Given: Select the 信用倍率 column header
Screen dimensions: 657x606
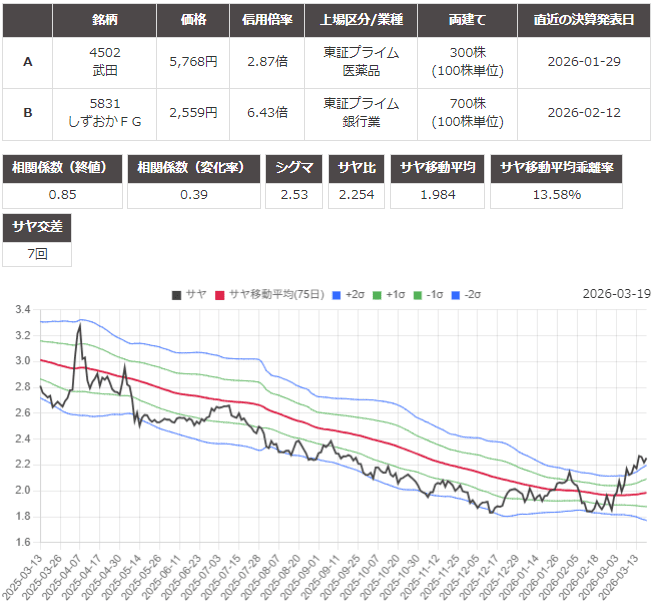Looking at the screenshot, I should tap(268, 20).
